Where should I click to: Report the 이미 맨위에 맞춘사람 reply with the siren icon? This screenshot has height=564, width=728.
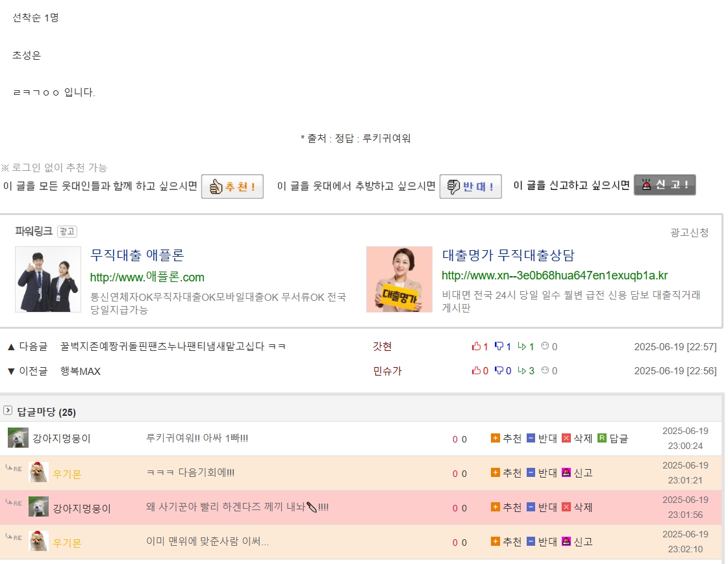pos(566,541)
